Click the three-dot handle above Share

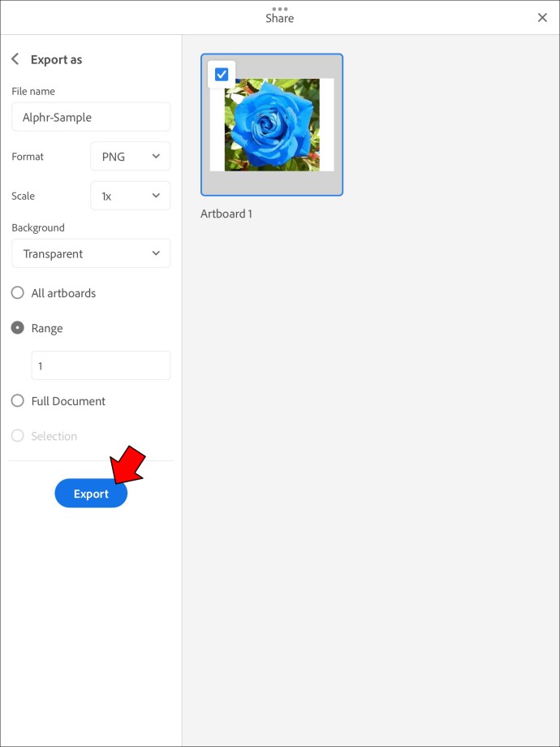pos(279,9)
